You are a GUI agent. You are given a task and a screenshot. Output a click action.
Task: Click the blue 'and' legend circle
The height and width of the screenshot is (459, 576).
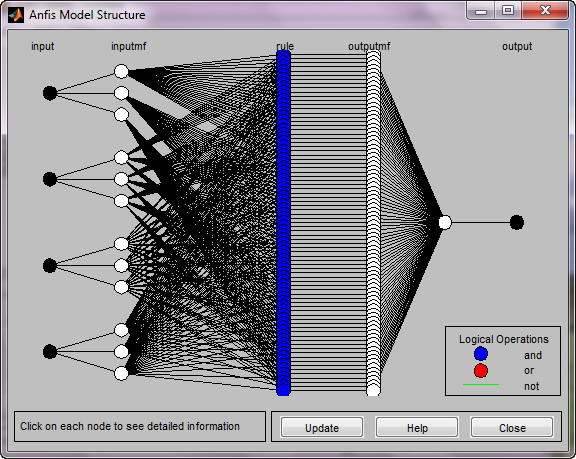click(481, 354)
